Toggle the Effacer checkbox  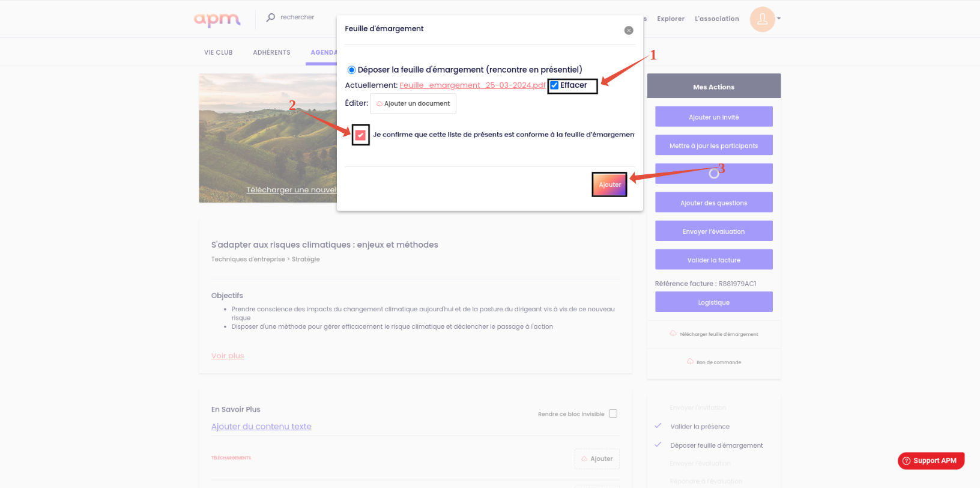tap(554, 85)
